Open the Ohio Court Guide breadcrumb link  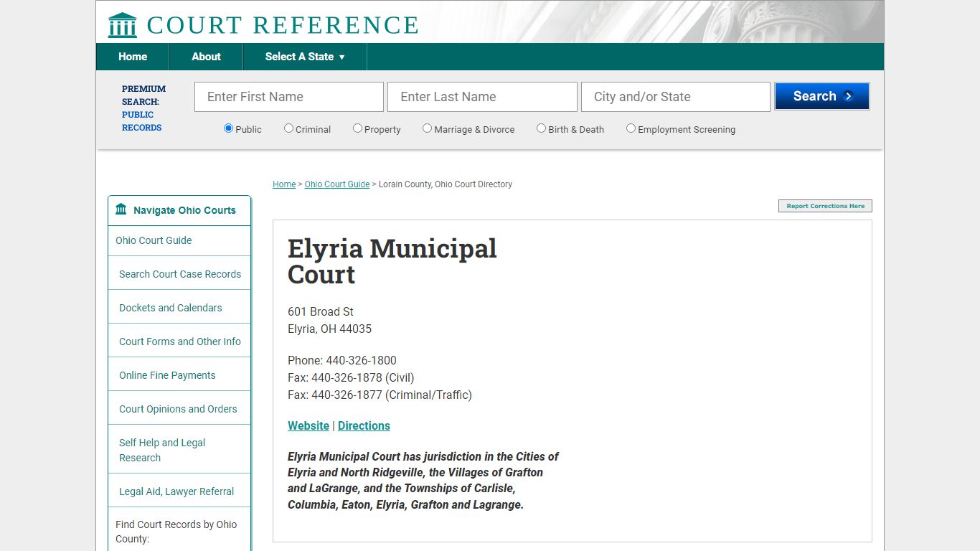coord(337,184)
